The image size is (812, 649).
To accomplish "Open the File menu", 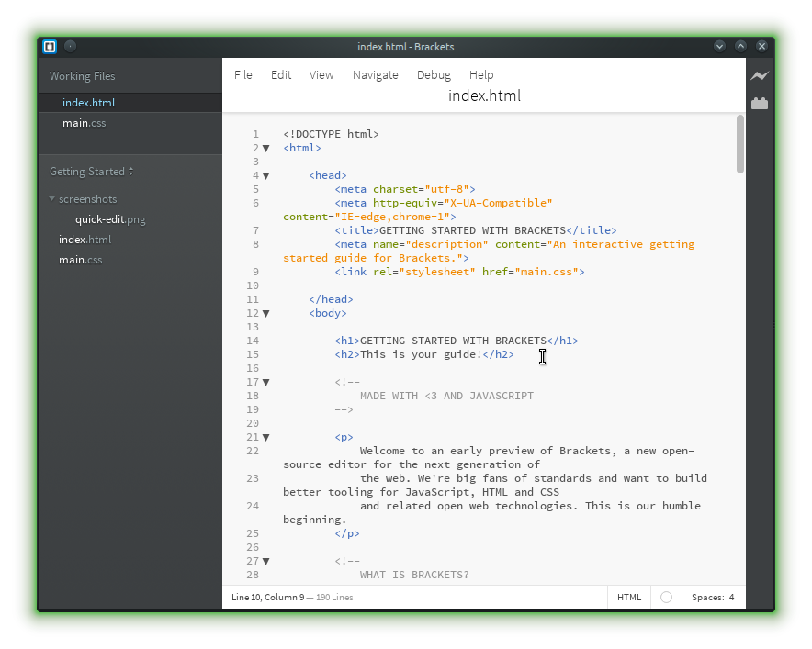I will [242, 75].
